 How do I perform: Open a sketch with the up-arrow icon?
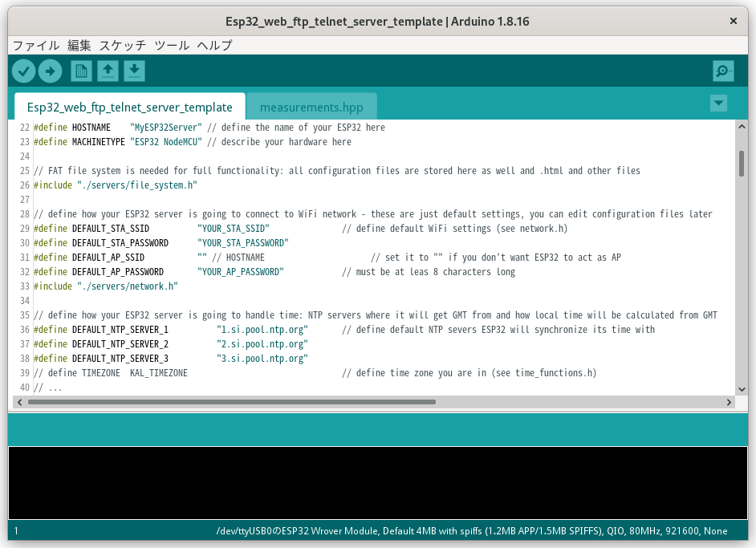[108, 71]
